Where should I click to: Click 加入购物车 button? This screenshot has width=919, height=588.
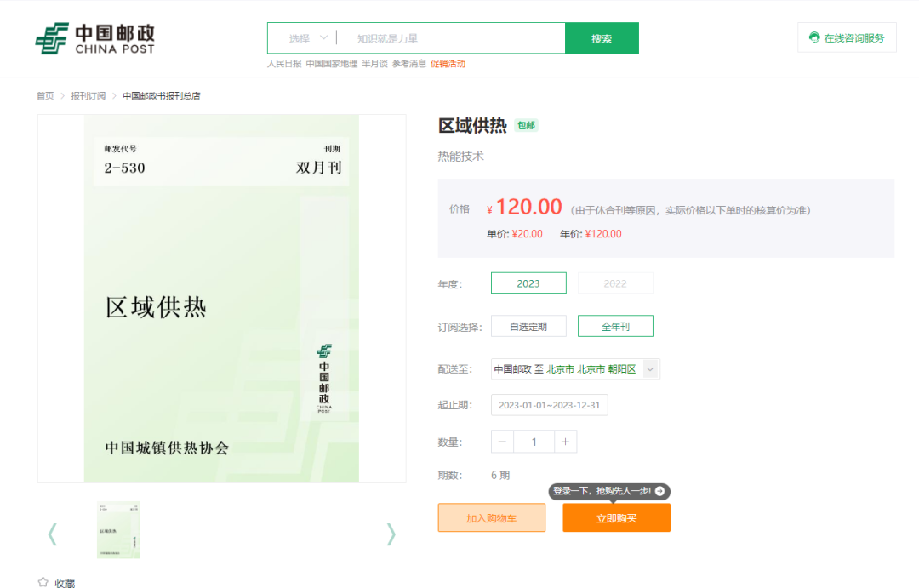click(491, 517)
